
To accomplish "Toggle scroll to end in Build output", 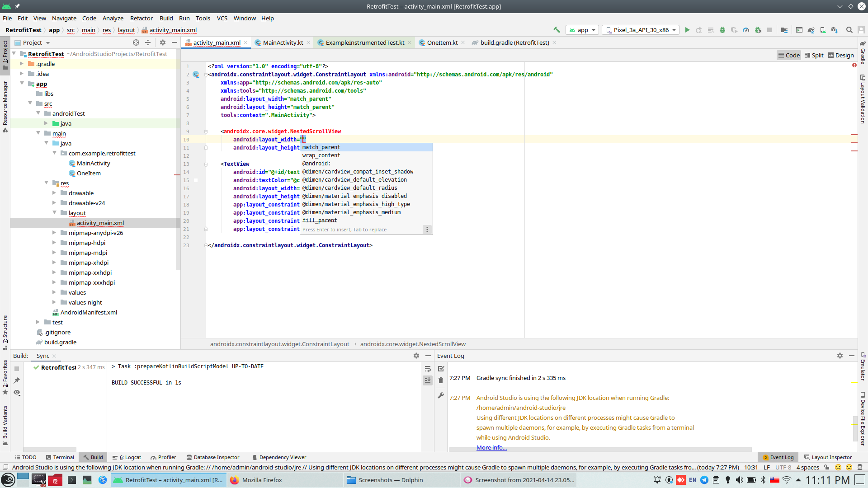I will (428, 380).
